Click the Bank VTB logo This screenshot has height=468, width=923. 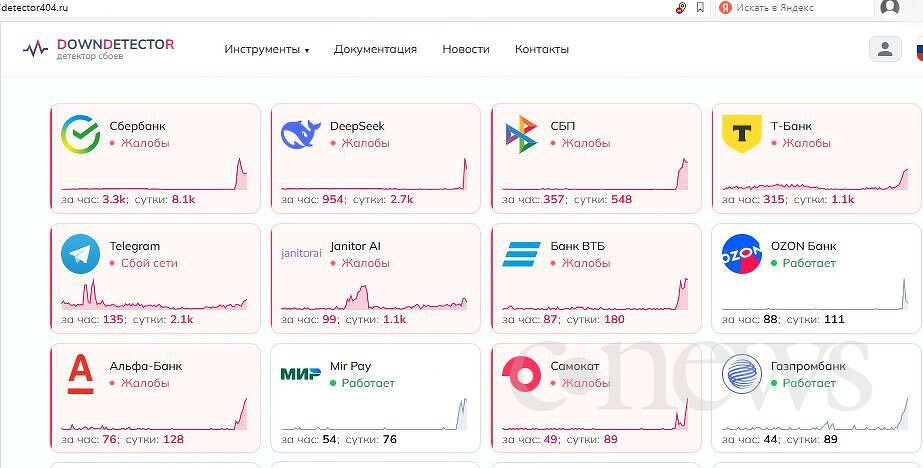pyautogui.click(x=521, y=254)
